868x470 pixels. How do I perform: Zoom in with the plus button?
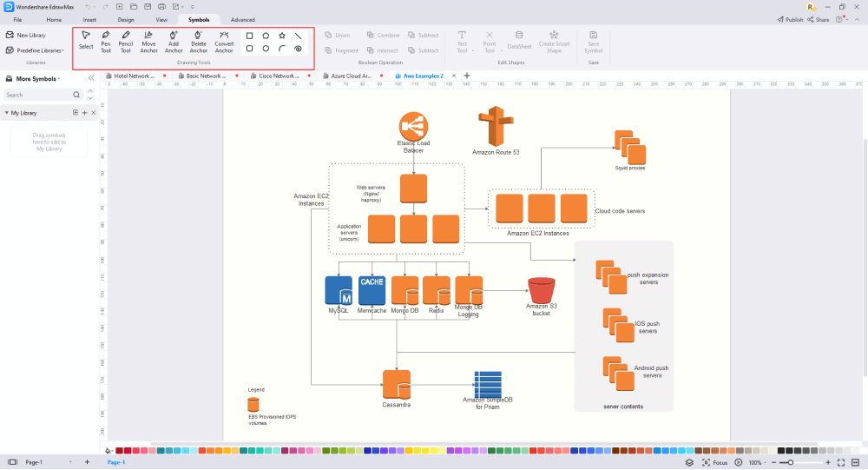coord(828,462)
